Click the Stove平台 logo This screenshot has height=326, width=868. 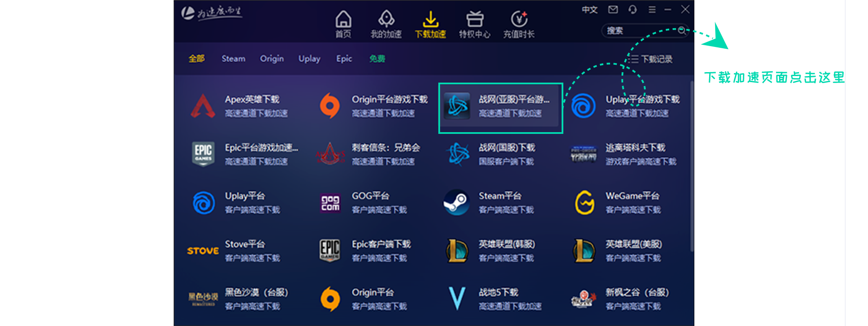point(203,251)
